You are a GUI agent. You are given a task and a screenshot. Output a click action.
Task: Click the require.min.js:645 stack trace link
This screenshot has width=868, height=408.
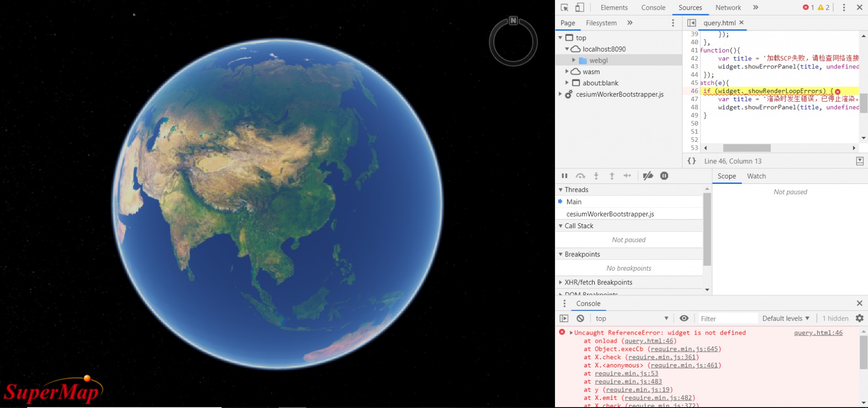click(684, 349)
